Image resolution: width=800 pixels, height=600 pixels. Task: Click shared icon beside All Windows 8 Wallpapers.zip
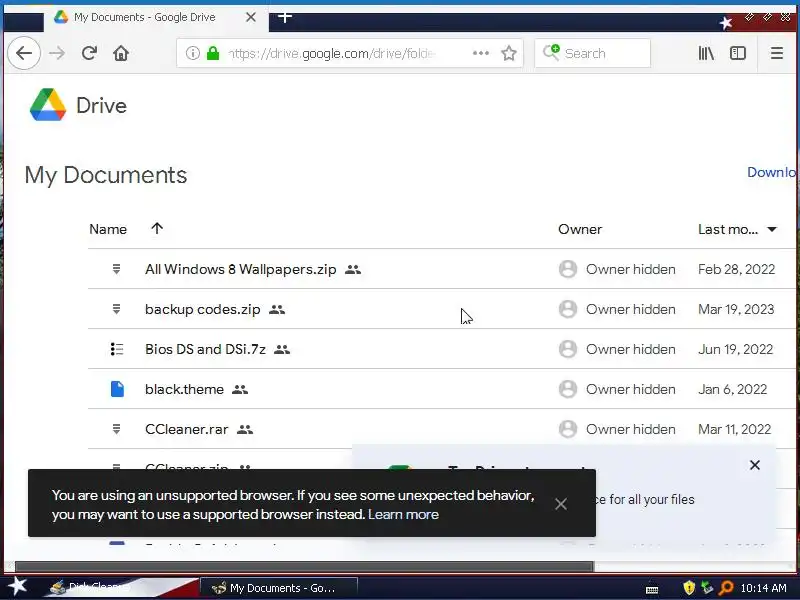353,269
